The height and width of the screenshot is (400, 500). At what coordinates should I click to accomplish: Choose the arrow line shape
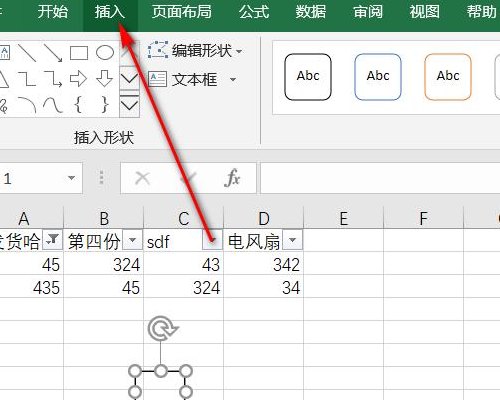pyautogui.click(x=53, y=53)
